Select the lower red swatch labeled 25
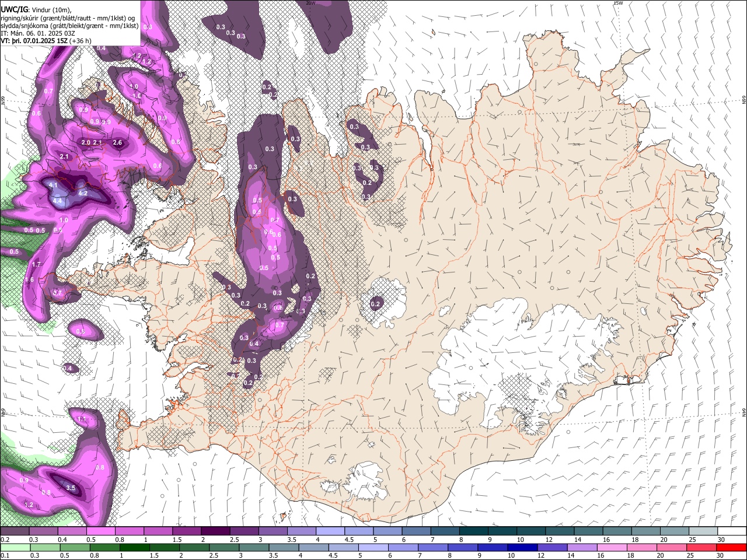Image resolution: width=747 pixels, height=560 pixels. 700,548
